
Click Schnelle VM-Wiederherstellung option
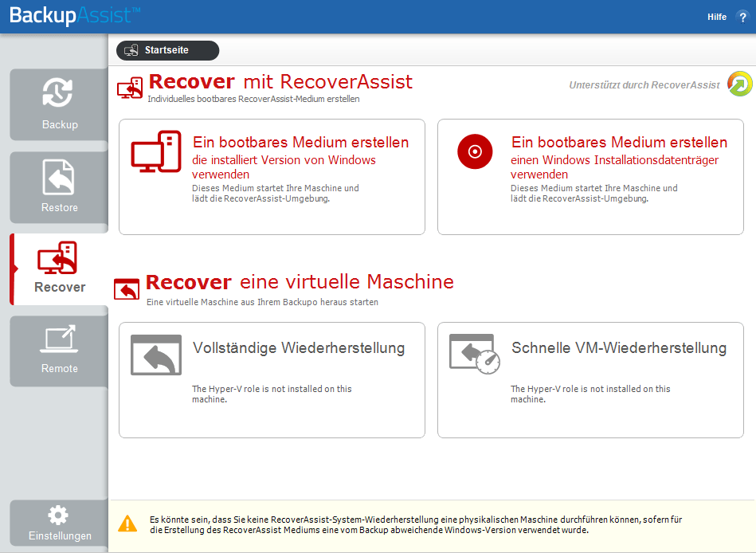[x=590, y=380]
